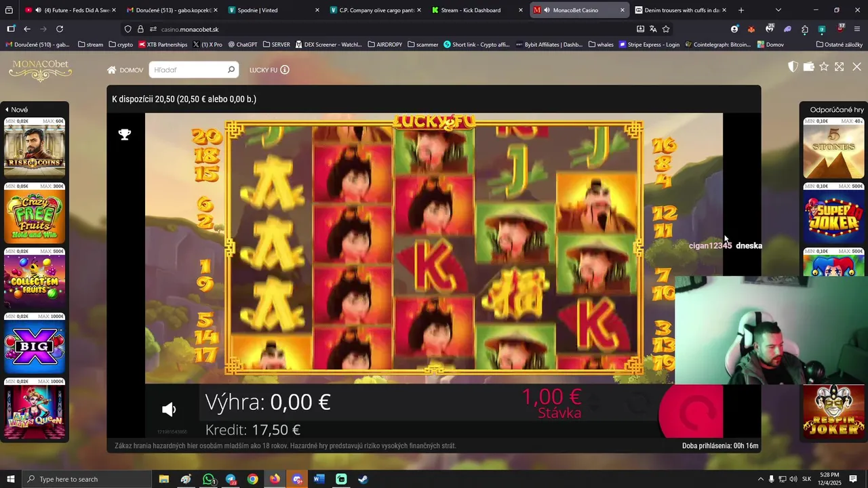Click the DOMOV home icon link
The width and height of the screenshot is (868, 488).
coord(125,70)
